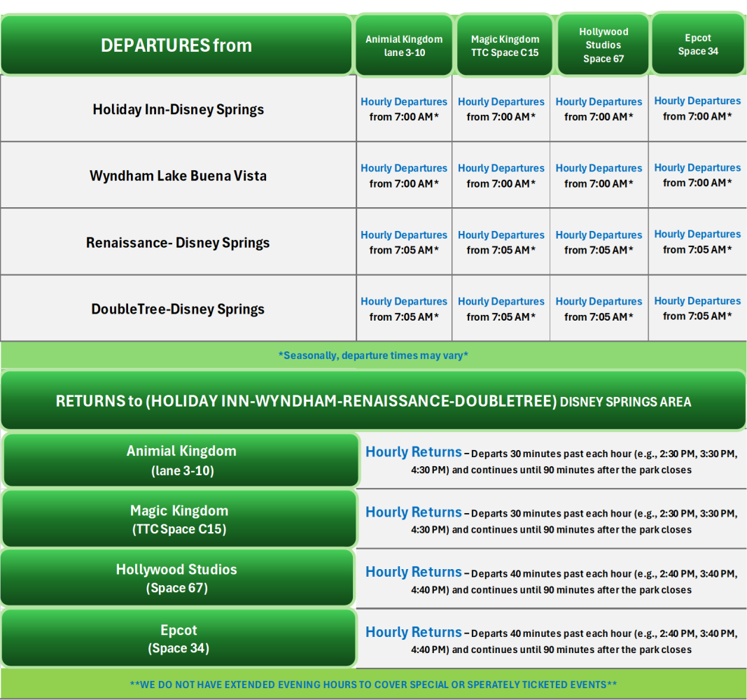Open Hourly Returns link in Epcot row

click(414, 632)
